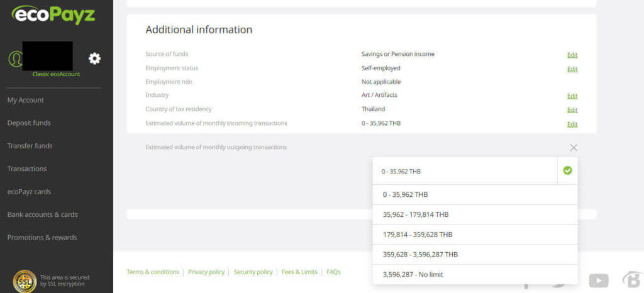Open Security policy link
Image resolution: width=644 pixels, height=293 pixels.
click(253, 272)
